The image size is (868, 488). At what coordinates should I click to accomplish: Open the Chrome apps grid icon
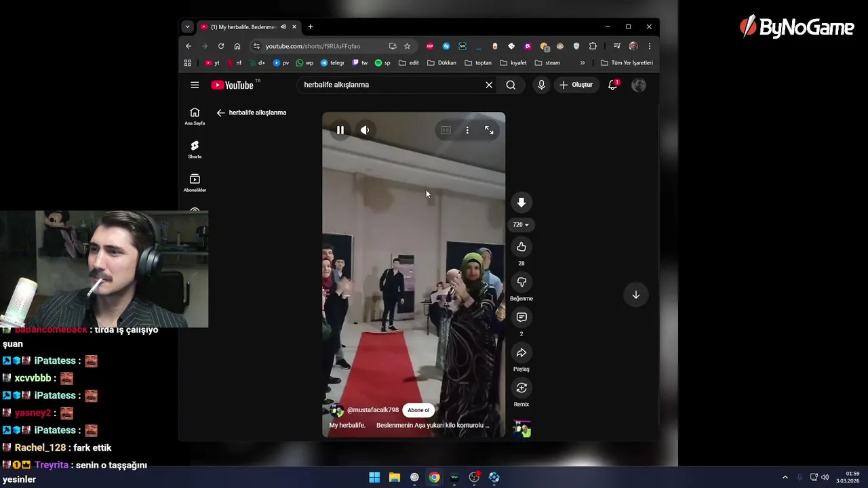pos(188,63)
